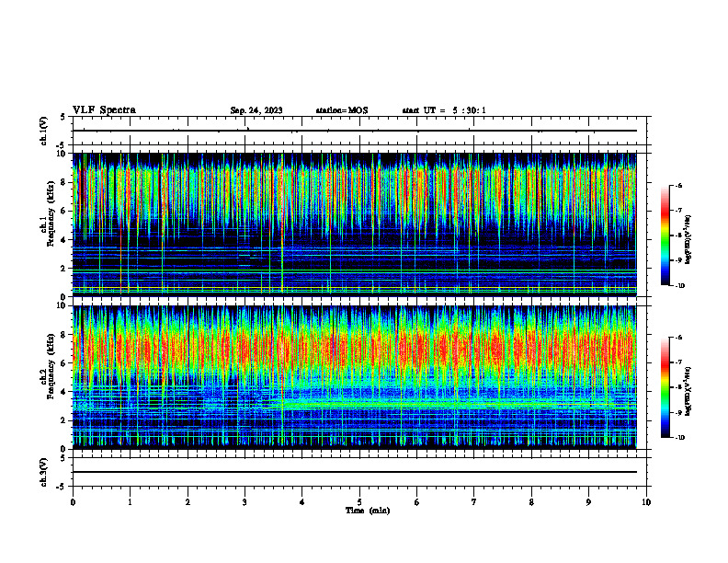Click the ch.1 spectrogram plot panel
This screenshot has height=563, width=728.
tap(354, 224)
